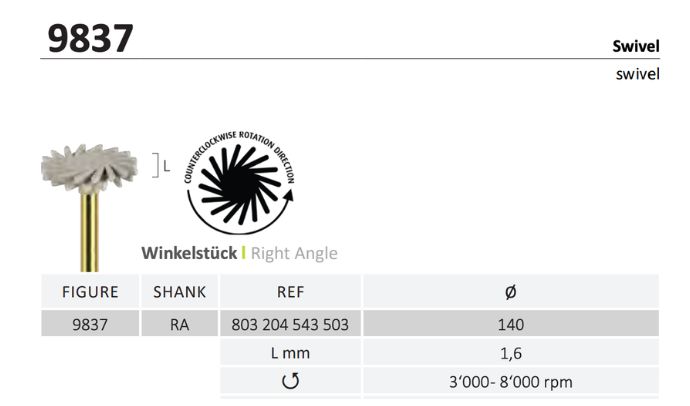Click the L mm row label
Screen dimensions: 690x406
pos(290,352)
